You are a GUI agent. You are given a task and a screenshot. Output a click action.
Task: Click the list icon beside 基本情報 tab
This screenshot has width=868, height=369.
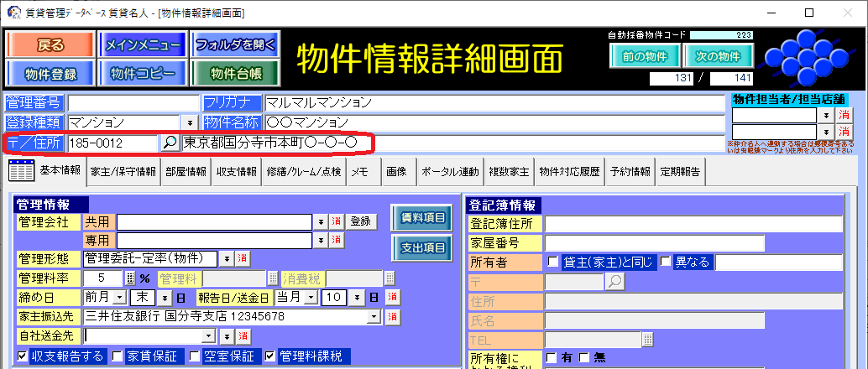coord(20,171)
